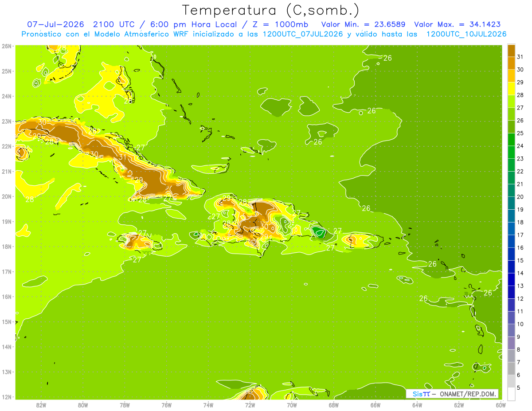532x411 pixels.
Task: Click latitude axis label "12N"
Action: 7,397
